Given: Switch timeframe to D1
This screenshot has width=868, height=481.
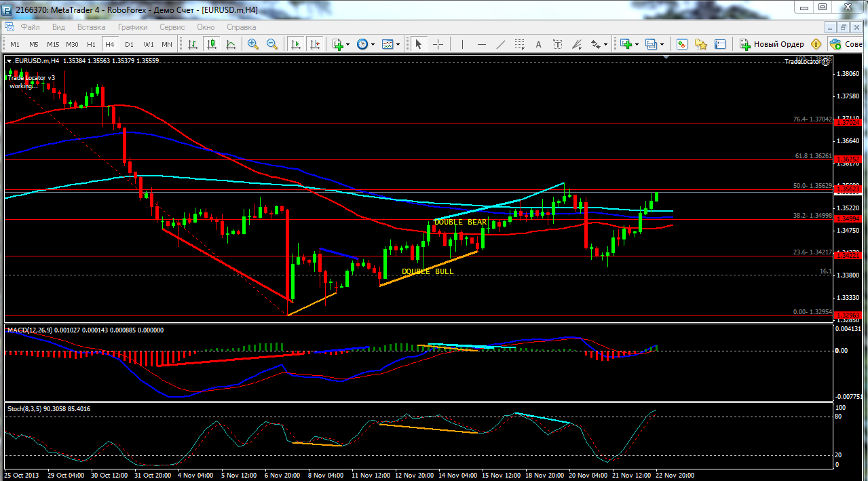Looking at the screenshot, I should (x=129, y=44).
